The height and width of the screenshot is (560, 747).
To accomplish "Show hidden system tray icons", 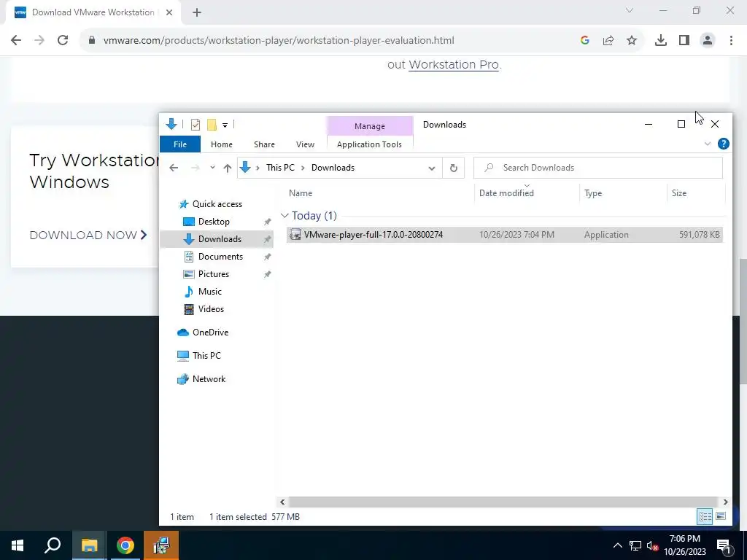I will coord(617,545).
